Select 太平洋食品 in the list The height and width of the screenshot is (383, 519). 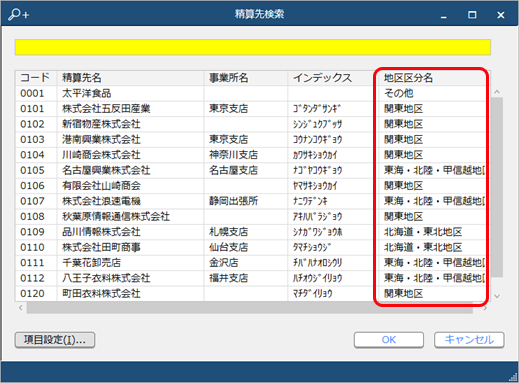tap(87, 93)
